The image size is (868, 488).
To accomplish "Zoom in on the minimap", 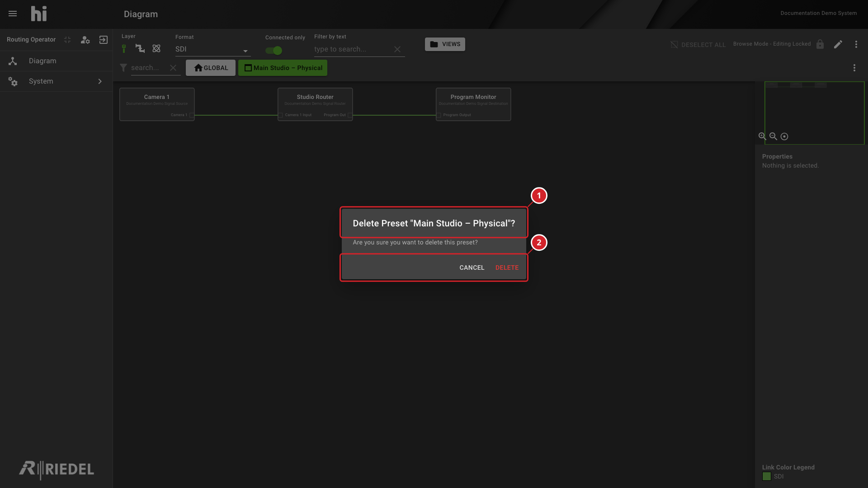I will pyautogui.click(x=762, y=136).
